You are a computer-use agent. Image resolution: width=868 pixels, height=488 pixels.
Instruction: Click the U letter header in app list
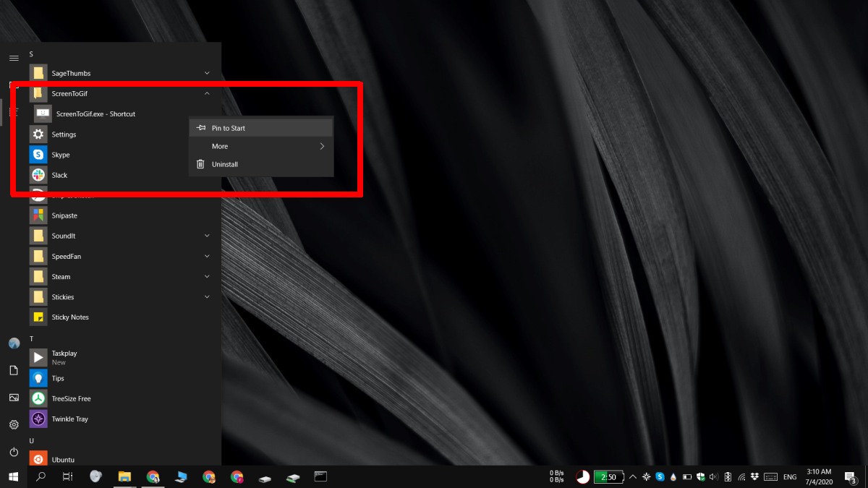pos(31,440)
